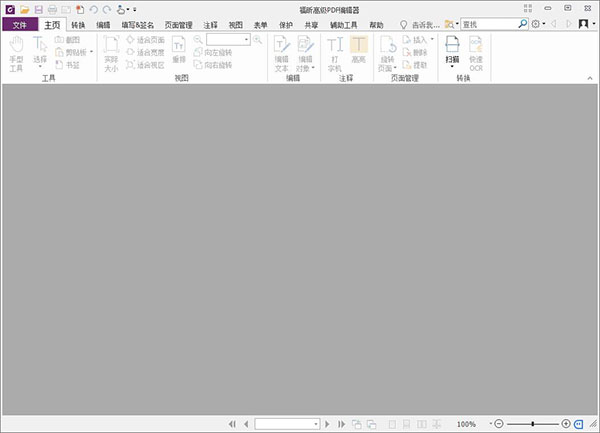Click the user account avatar icon
600x433 pixels.
point(584,24)
